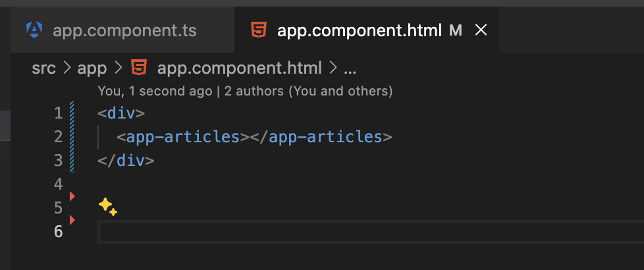Click the "src" breadcrumb segment

coord(43,68)
